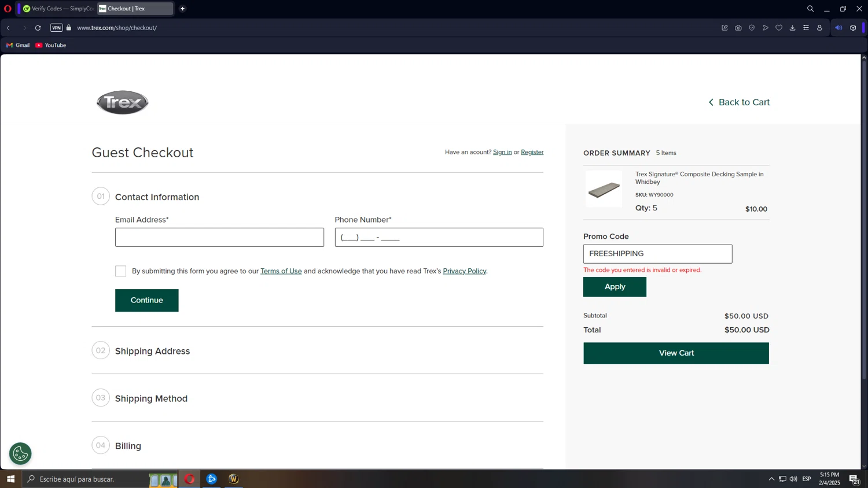868x488 pixels.
Task: Click the page vertical scrollbar
Action: 864,220
